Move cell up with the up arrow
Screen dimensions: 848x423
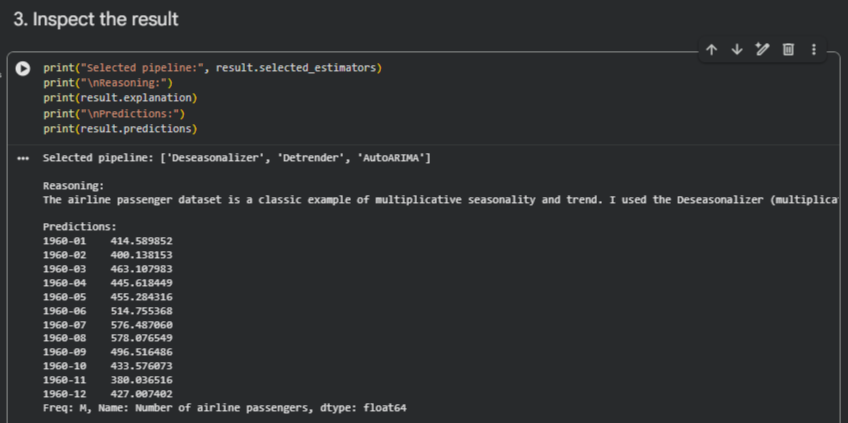pos(711,50)
